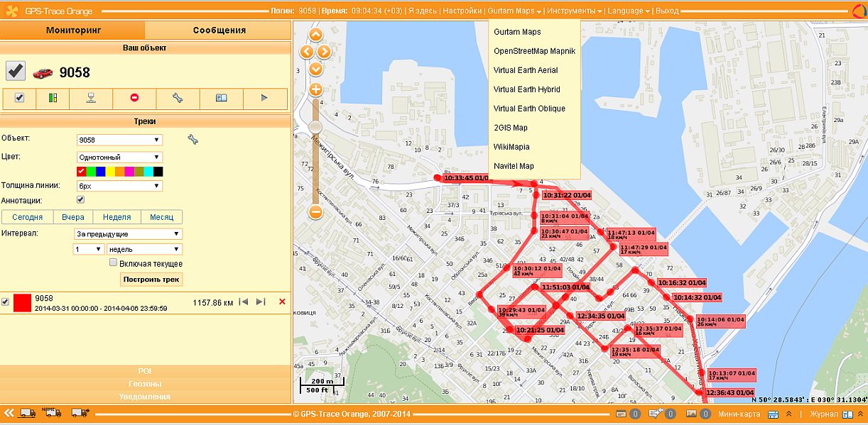Open the book icon in object toolbar
This screenshot has width=868, height=425.
pyautogui.click(x=221, y=98)
